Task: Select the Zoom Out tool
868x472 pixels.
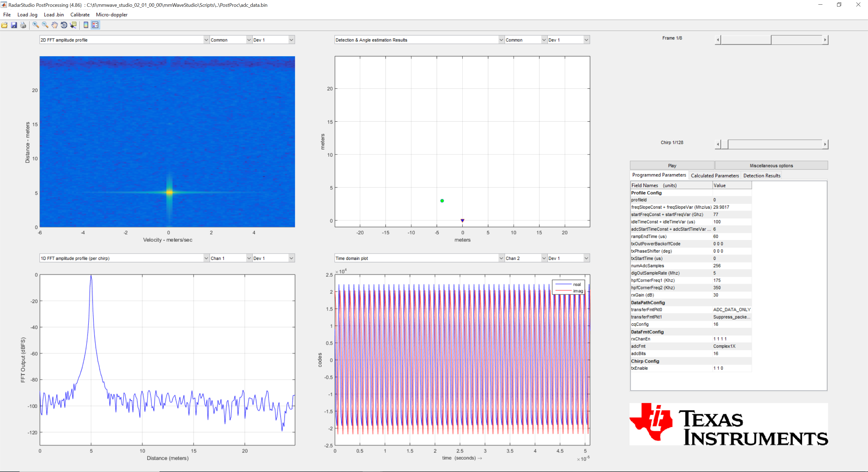Action: [x=45, y=25]
